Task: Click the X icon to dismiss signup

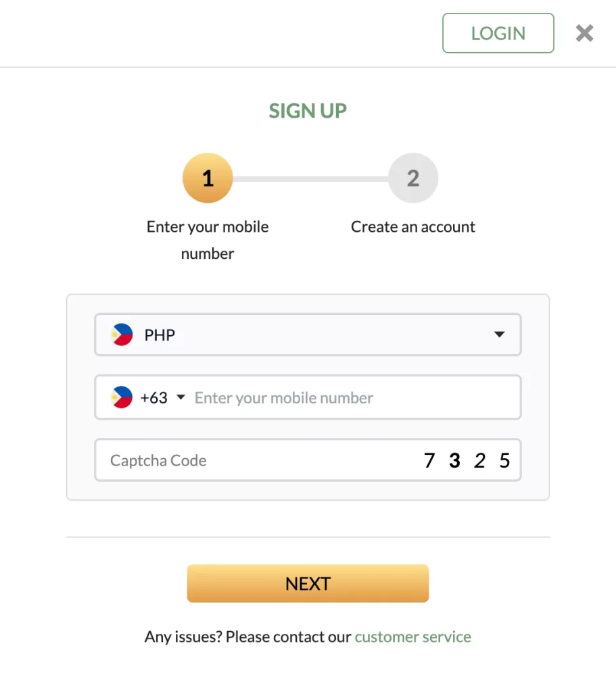Action: [584, 32]
